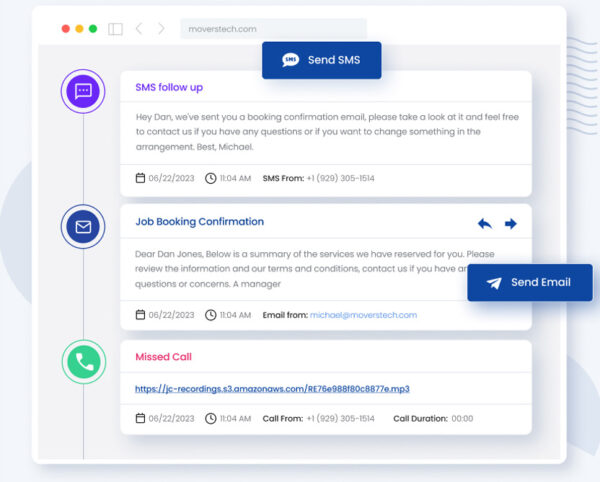Open the call recording mp3 link

[272, 389]
